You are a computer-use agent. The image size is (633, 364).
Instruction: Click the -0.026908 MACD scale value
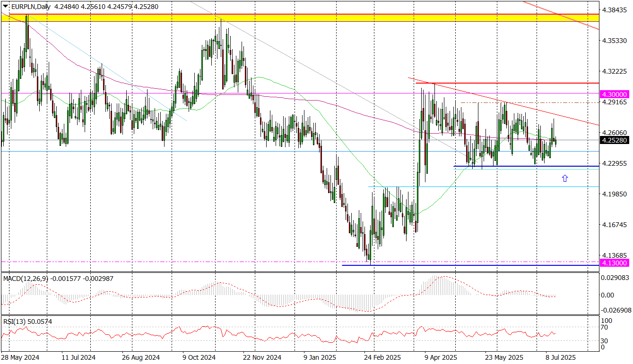pos(616,310)
